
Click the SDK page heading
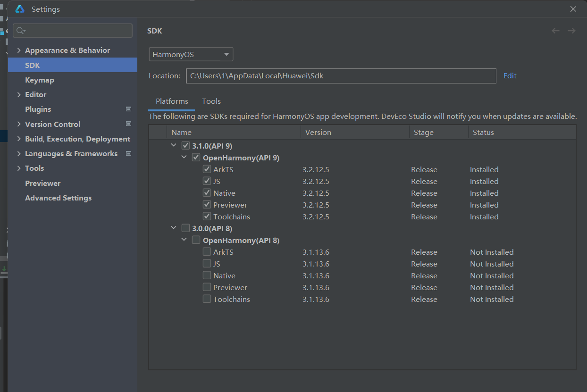[x=155, y=31]
